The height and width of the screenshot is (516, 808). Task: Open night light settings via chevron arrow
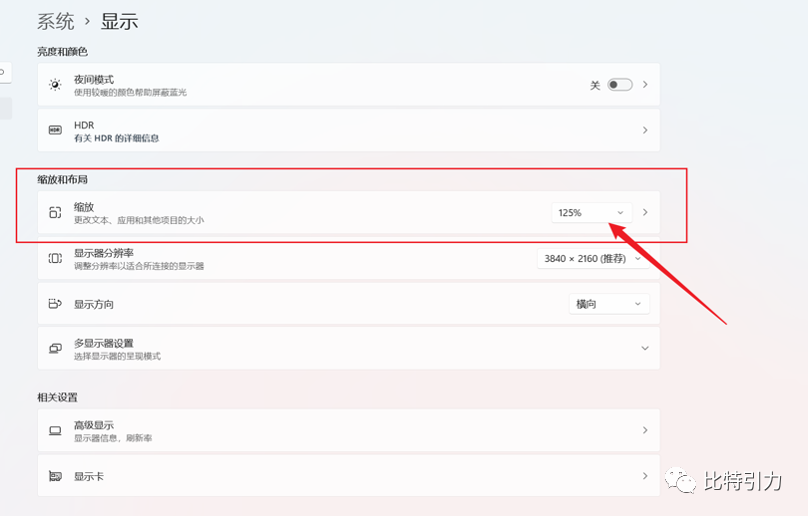point(645,85)
